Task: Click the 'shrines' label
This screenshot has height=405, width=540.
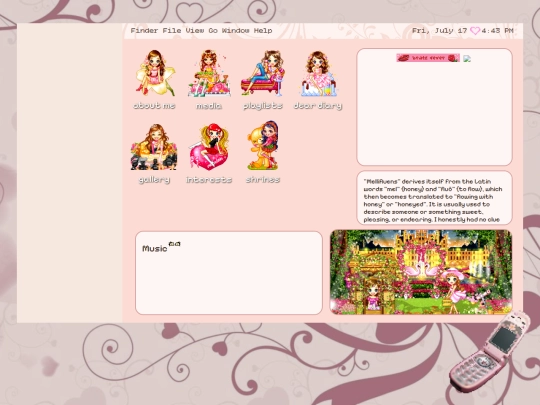Action: pyautogui.click(x=263, y=179)
